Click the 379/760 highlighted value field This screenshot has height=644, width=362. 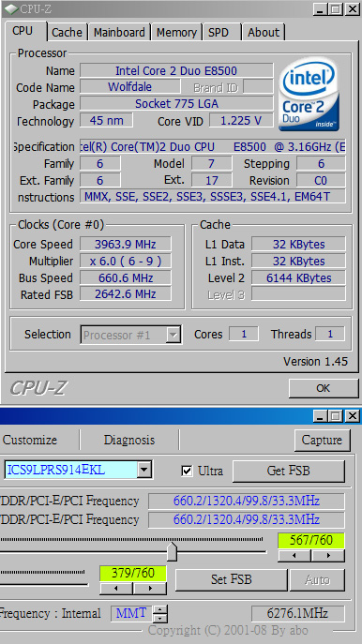pos(133,573)
